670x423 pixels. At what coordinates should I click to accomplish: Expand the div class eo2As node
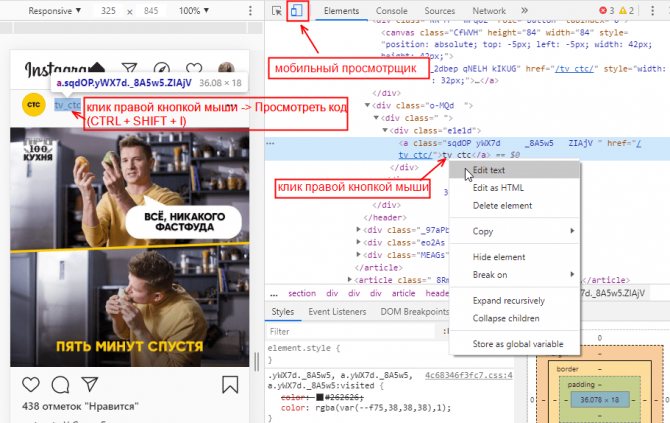tap(358, 242)
